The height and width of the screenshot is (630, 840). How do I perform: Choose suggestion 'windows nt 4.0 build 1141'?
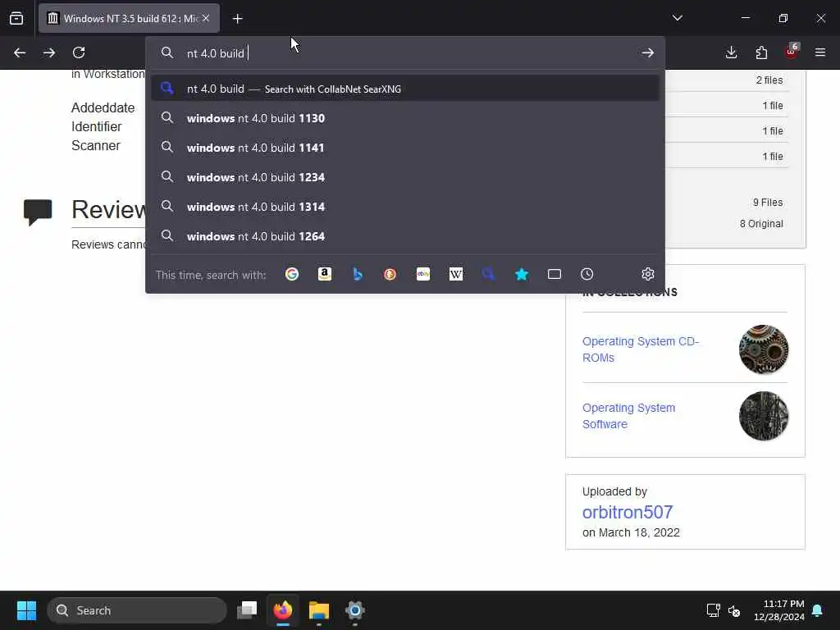pyautogui.click(x=405, y=148)
